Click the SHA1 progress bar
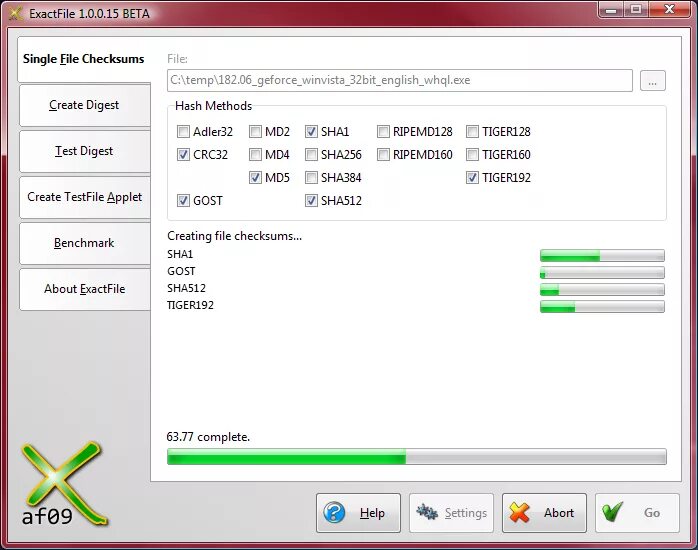Viewport: 698px width, 550px height. 602,255
